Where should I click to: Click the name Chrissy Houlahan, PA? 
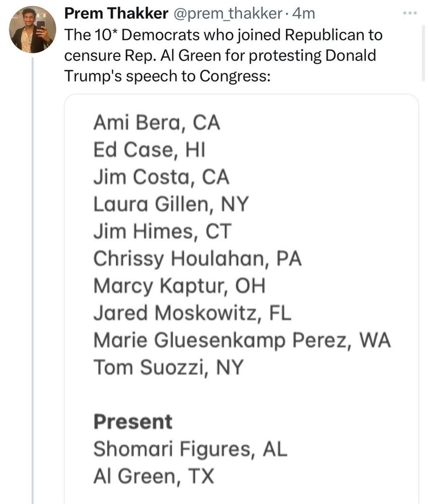(x=197, y=259)
